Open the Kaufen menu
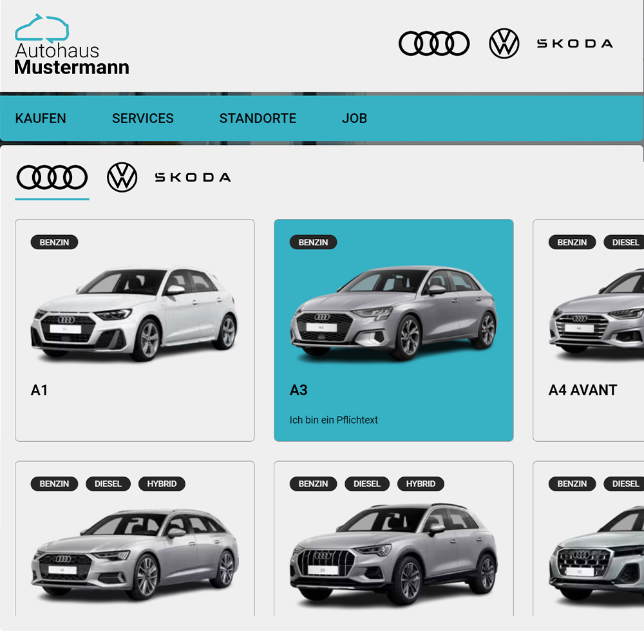The height and width of the screenshot is (644, 644). 41,118
